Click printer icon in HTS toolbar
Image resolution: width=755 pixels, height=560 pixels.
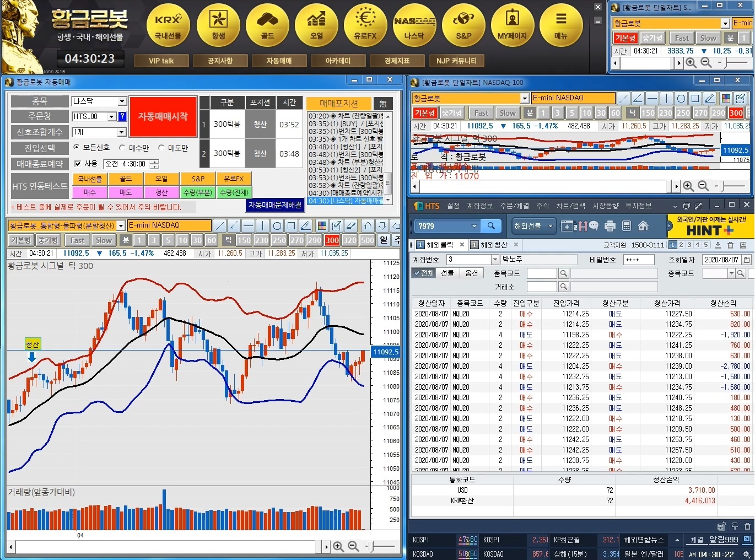click(x=610, y=226)
